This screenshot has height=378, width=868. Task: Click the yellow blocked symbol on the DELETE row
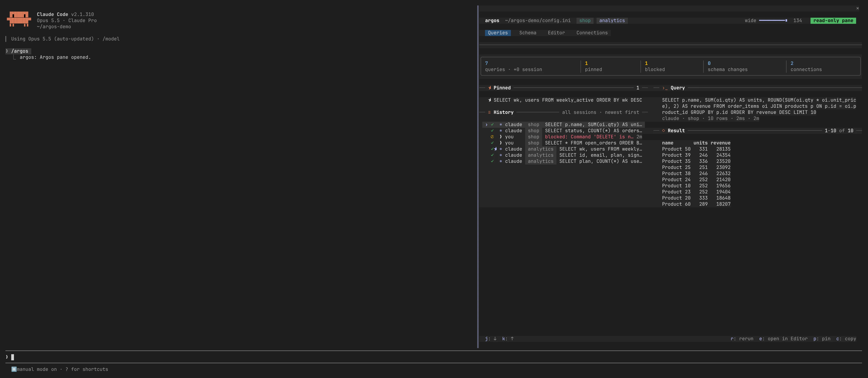492,137
